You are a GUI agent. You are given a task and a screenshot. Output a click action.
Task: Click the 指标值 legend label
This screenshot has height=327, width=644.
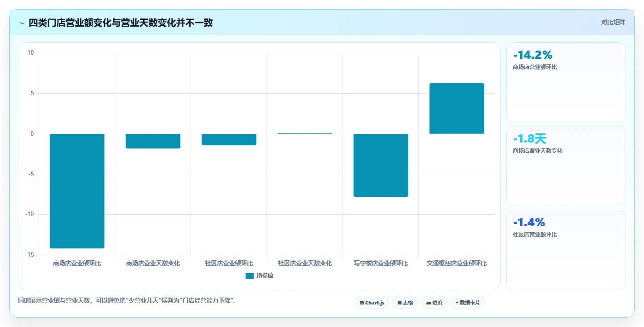265,275
